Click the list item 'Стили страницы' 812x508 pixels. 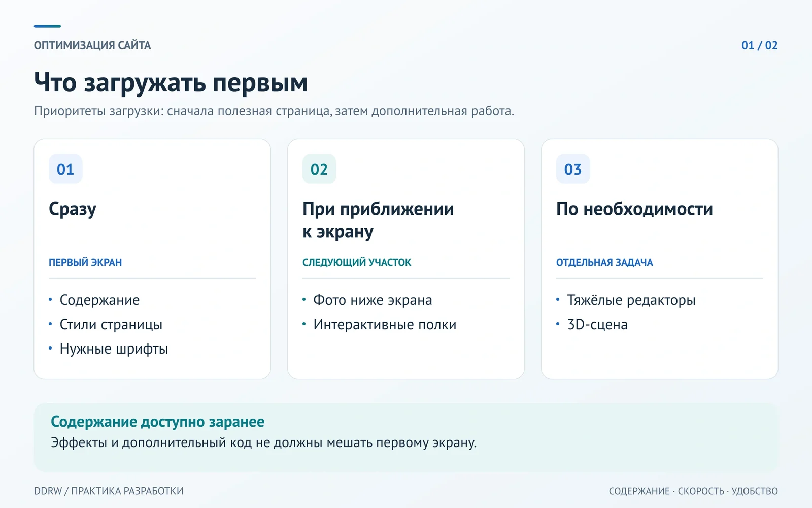coord(111,324)
